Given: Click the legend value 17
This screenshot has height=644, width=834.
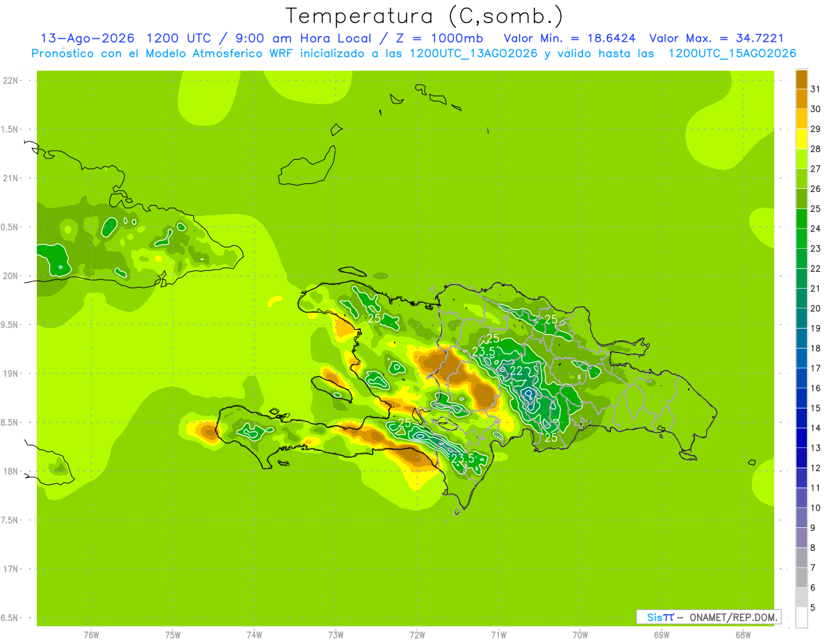Looking at the screenshot, I should [815, 368].
